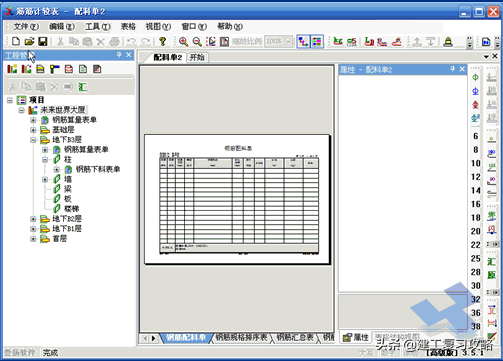Select rebar diameter 25 in right toolbar
The width and height of the screenshot is (503, 361).
coord(476,258)
